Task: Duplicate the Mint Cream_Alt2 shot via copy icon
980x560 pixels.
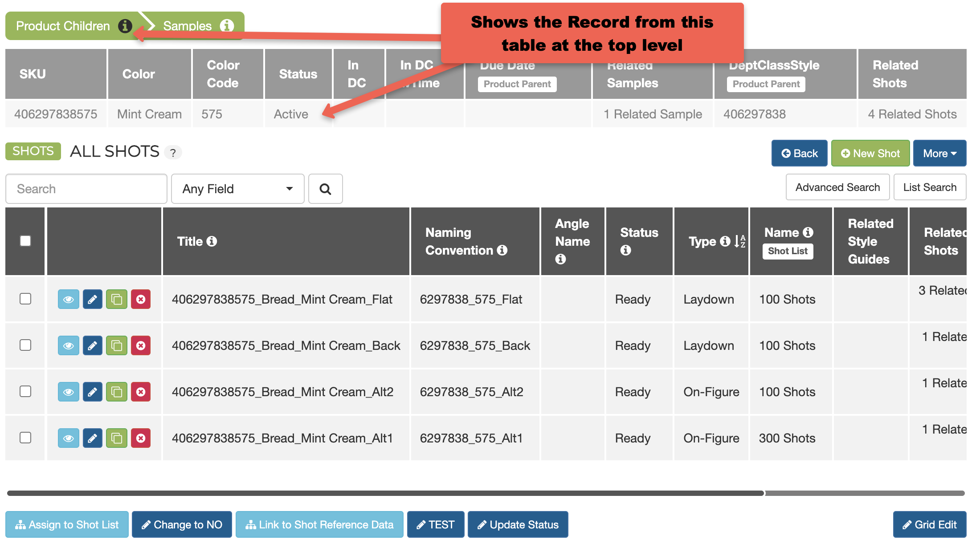Action: (116, 392)
